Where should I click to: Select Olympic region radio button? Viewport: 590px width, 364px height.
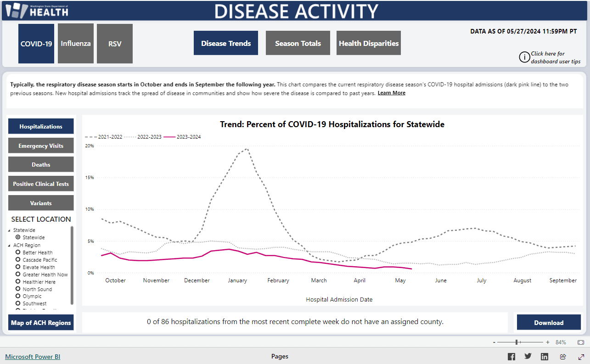click(18, 297)
